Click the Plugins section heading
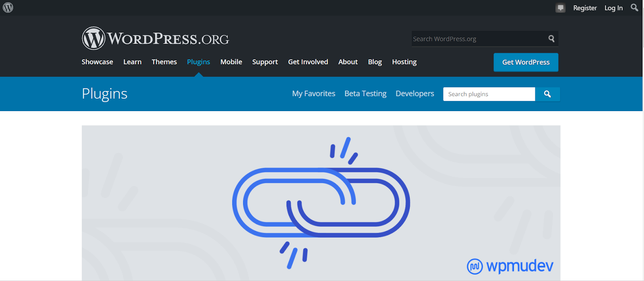The image size is (644, 281). pos(105,94)
